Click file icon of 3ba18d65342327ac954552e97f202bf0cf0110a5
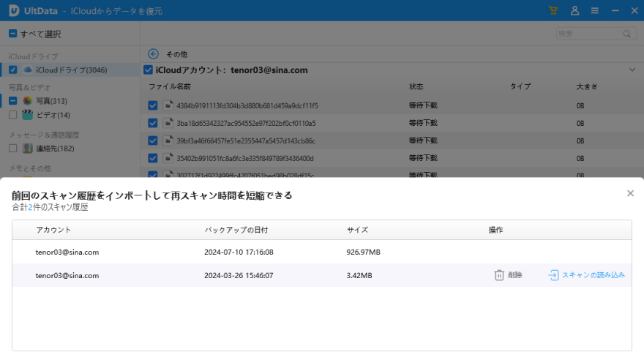The image size is (644, 363). (x=168, y=123)
